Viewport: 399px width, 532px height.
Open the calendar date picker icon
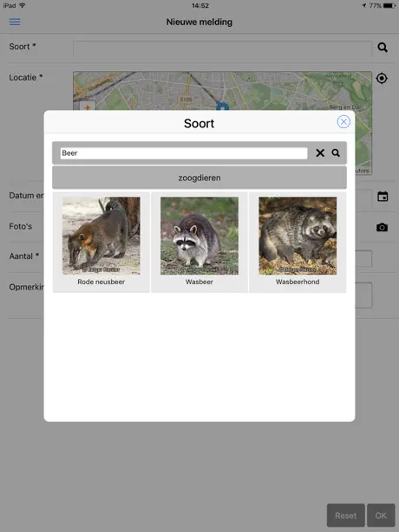click(383, 196)
